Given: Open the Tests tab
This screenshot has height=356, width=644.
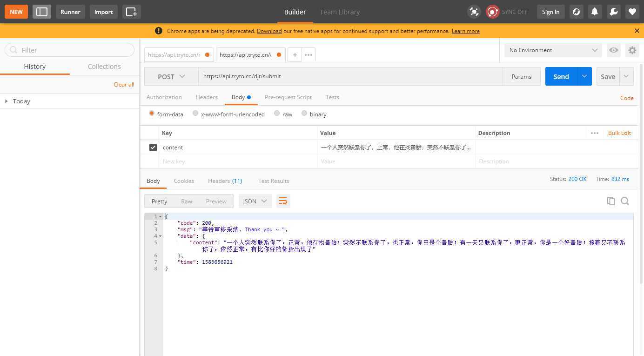Looking at the screenshot, I should tap(332, 97).
